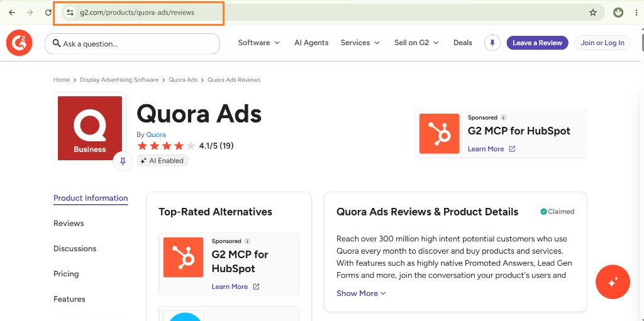Select the Pricing sidebar tab
Screen dimensions: 644x321
click(66, 274)
